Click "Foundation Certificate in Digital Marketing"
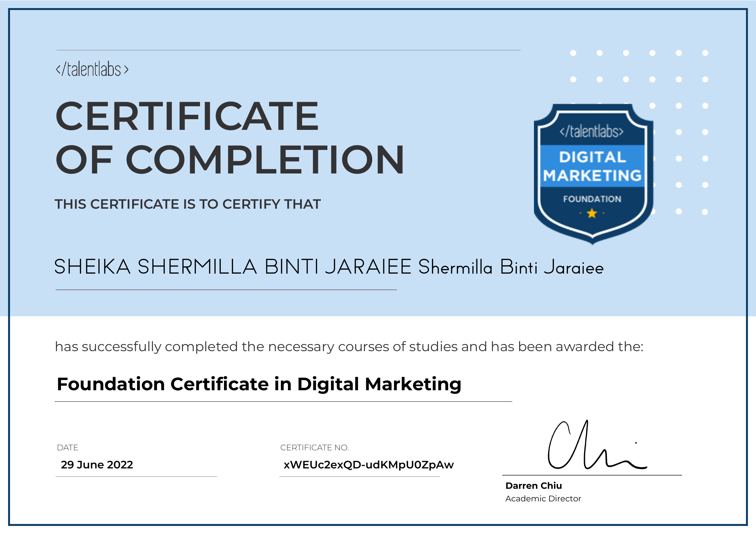The width and height of the screenshot is (756, 534). tap(259, 384)
